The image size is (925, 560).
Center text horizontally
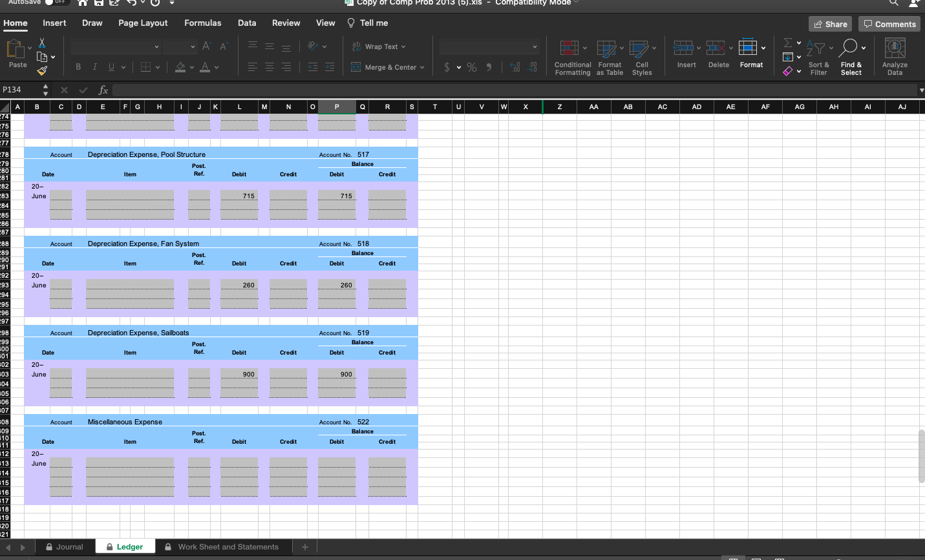[x=270, y=67]
